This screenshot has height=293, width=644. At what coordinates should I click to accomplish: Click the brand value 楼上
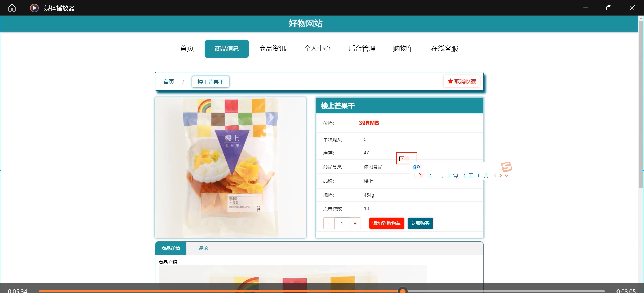[x=368, y=181]
